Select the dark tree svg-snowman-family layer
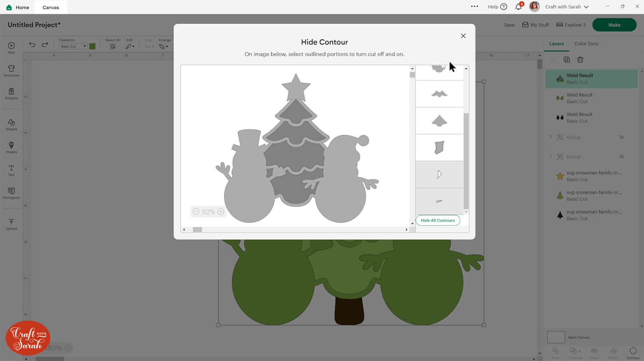Viewport: 644px width, 361px height. pyautogui.click(x=591, y=215)
